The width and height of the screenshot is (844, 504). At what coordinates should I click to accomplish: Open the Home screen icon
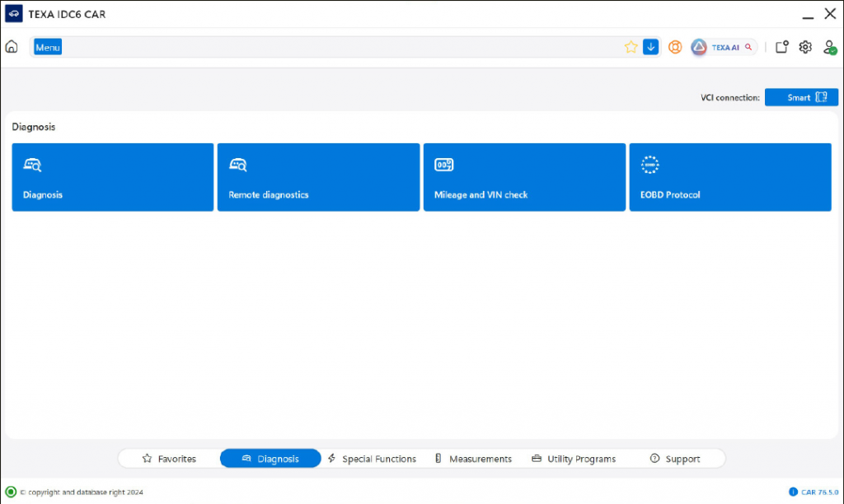click(11, 47)
